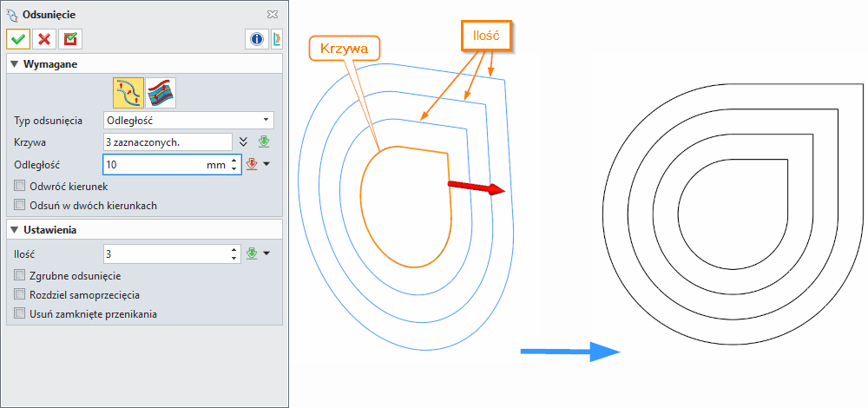Select the curve offset mode icon

tap(128, 91)
